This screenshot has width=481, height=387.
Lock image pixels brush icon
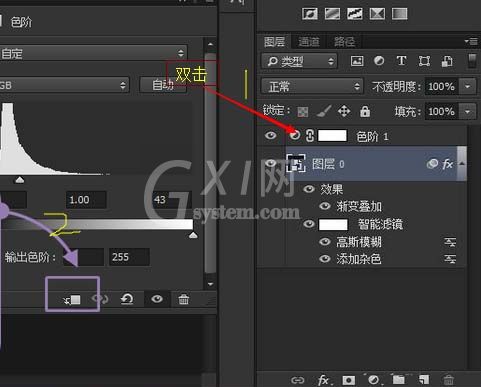(324, 111)
